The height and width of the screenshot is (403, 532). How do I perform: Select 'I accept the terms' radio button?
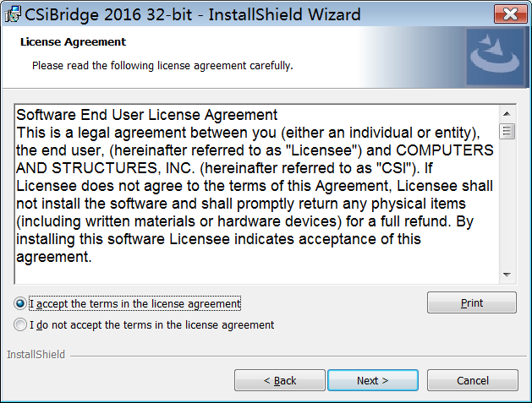(21, 303)
